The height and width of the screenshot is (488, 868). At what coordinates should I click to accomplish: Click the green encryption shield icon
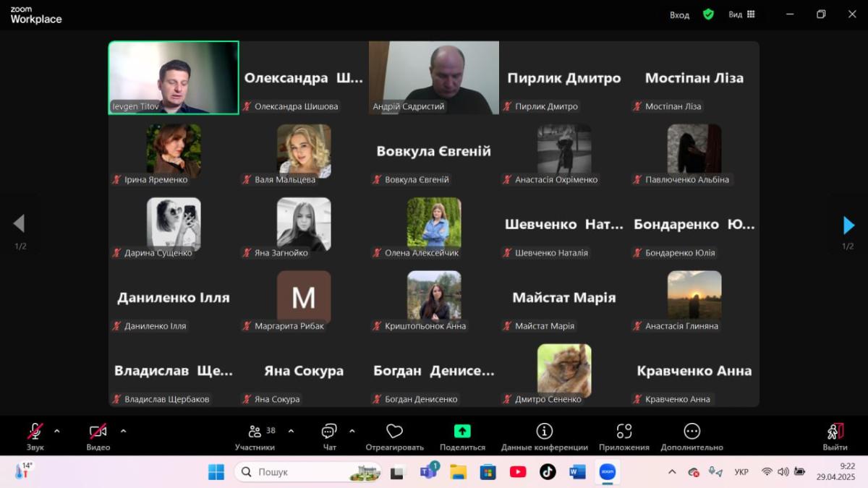708,14
